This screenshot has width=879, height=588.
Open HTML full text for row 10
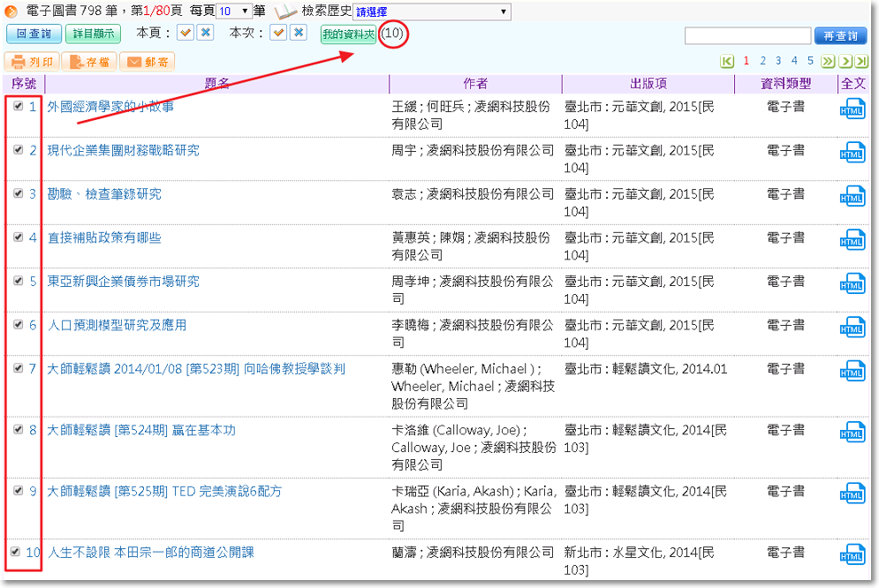[x=852, y=554]
